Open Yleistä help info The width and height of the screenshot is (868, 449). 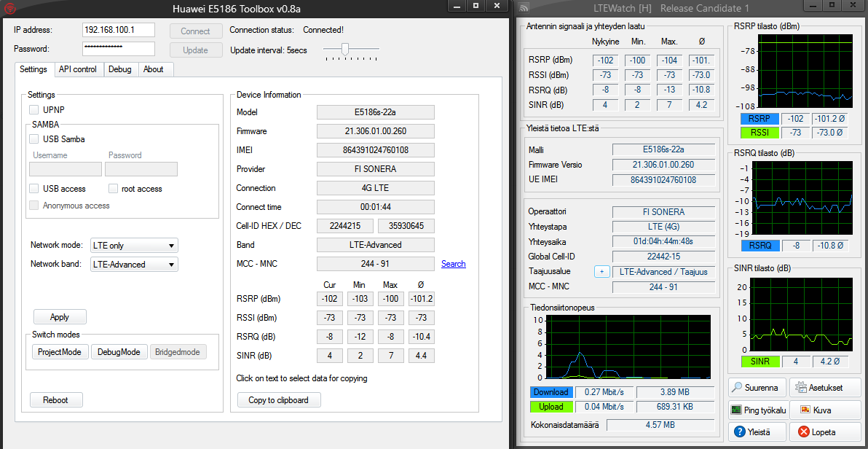(758, 432)
